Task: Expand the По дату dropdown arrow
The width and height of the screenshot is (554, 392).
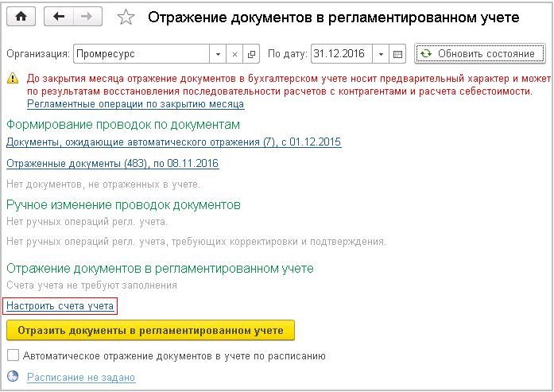Action: 381,54
